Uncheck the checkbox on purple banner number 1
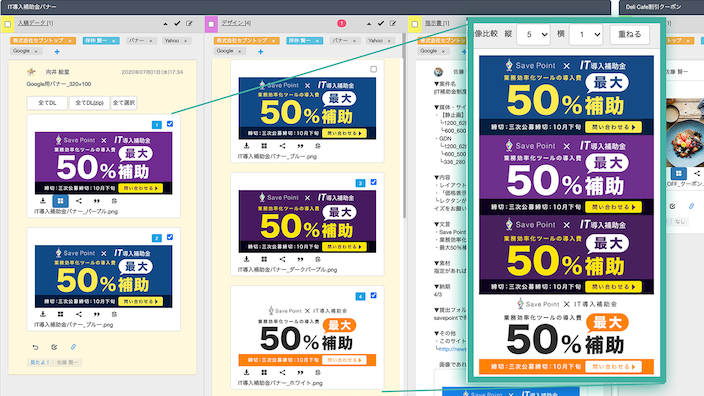Viewport: 704px width, 396px height. 170,124
